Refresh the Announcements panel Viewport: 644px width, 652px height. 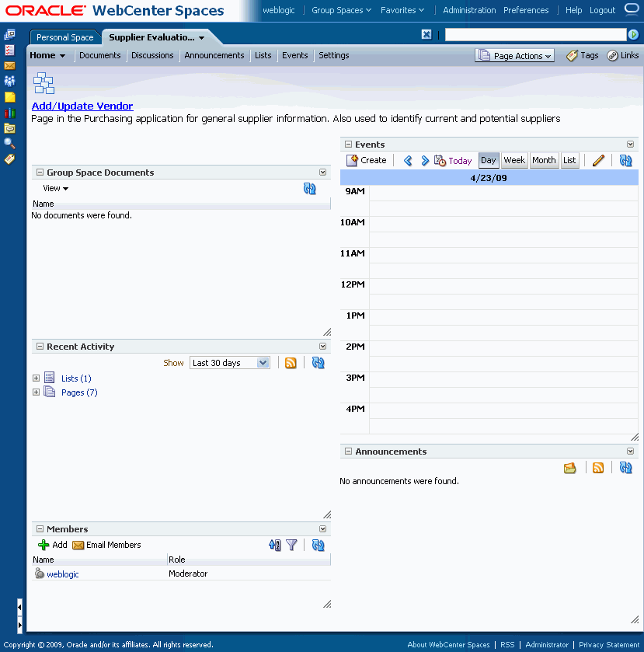point(625,468)
